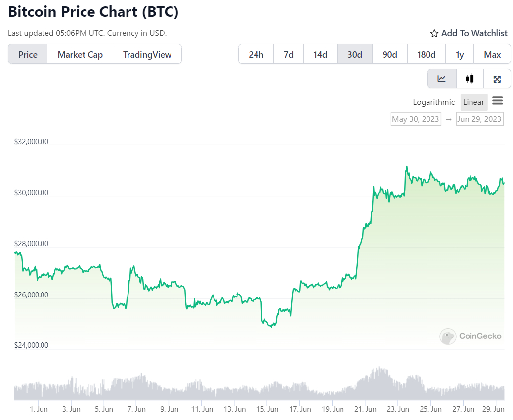Image resolution: width=513 pixels, height=420 pixels.
Task: Select the Price tab
Action: [x=28, y=54]
